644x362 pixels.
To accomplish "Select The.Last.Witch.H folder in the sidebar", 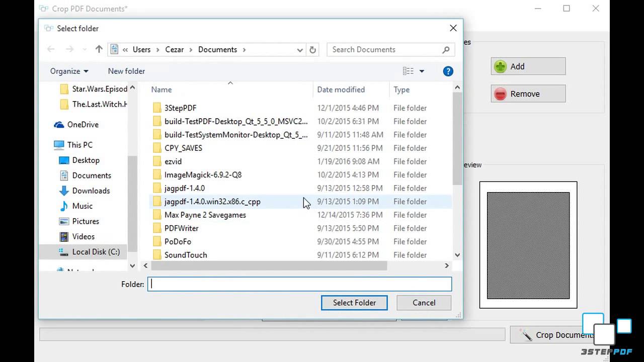I will coord(100,105).
